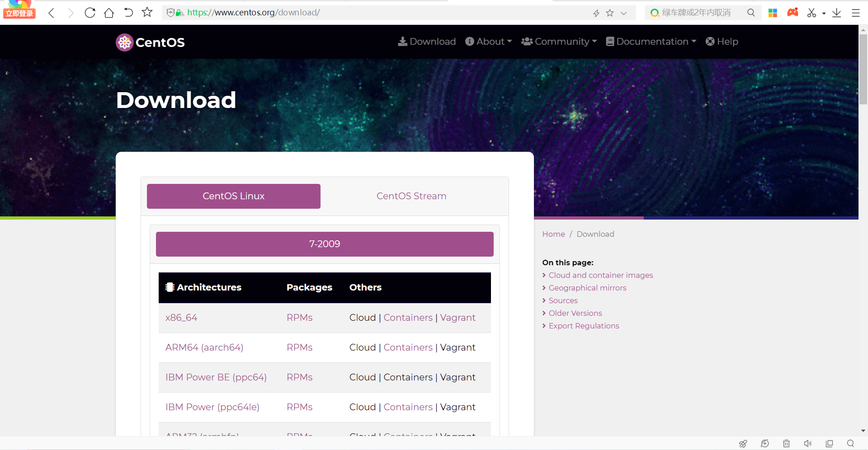Expand the About dropdown menu
The image size is (868, 450).
click(489, 42)
